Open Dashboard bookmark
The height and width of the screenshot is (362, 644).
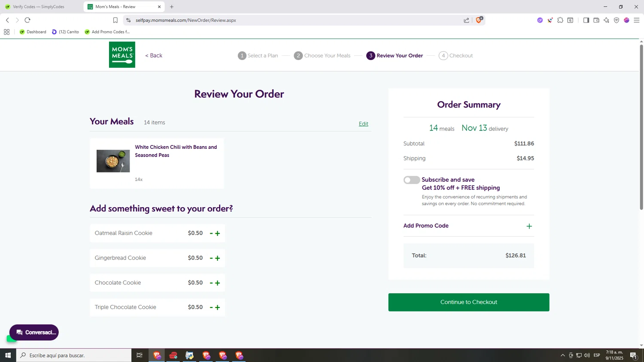tap(33, 32)
